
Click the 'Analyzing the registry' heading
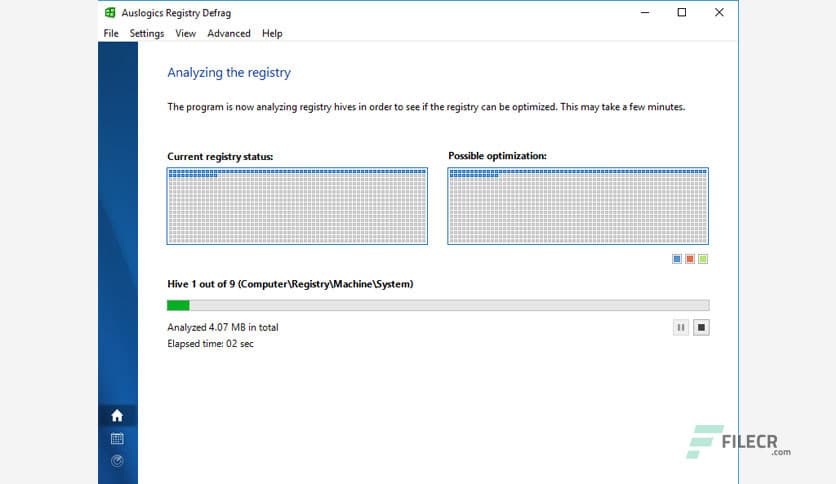point(229,72)
